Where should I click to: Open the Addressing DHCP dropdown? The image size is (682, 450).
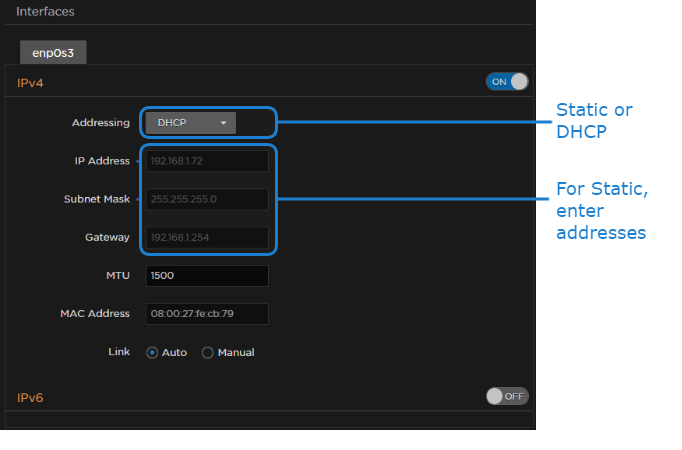190,123
